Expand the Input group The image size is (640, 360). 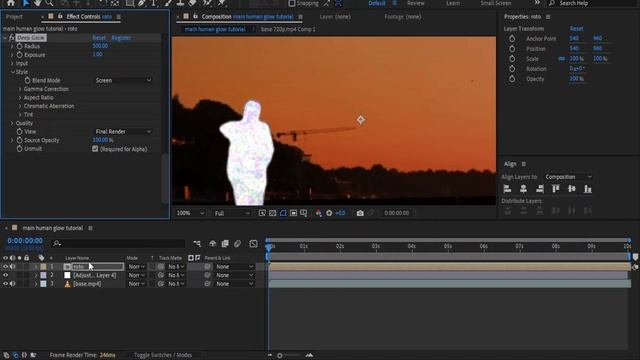tap(12, 63)
